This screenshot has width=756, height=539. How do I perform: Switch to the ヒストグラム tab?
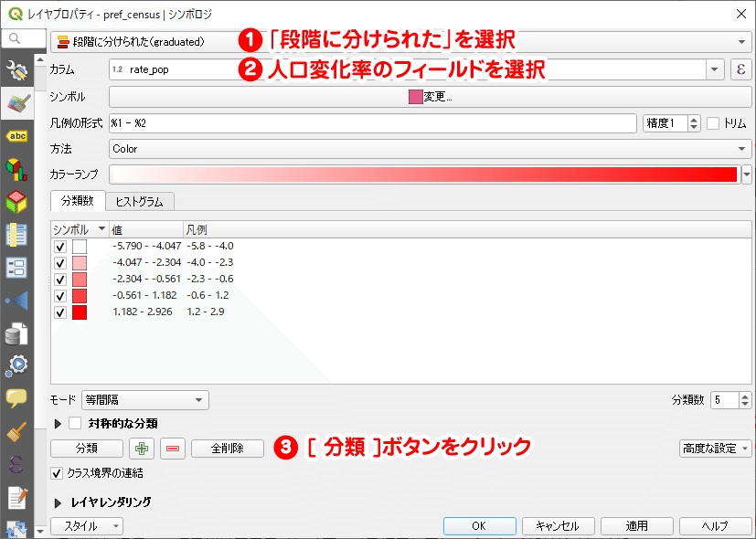tap(139, 201)
